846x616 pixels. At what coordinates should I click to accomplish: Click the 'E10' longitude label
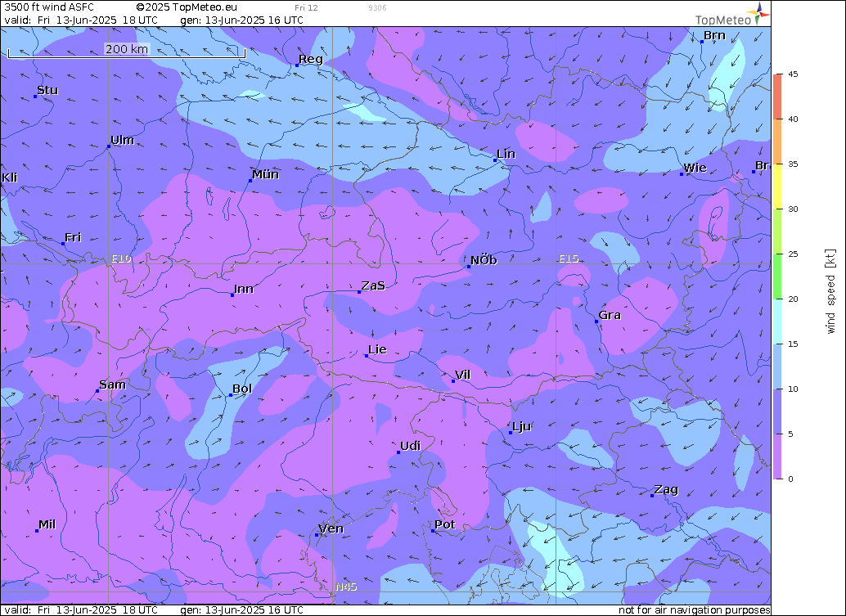(121, 259)
